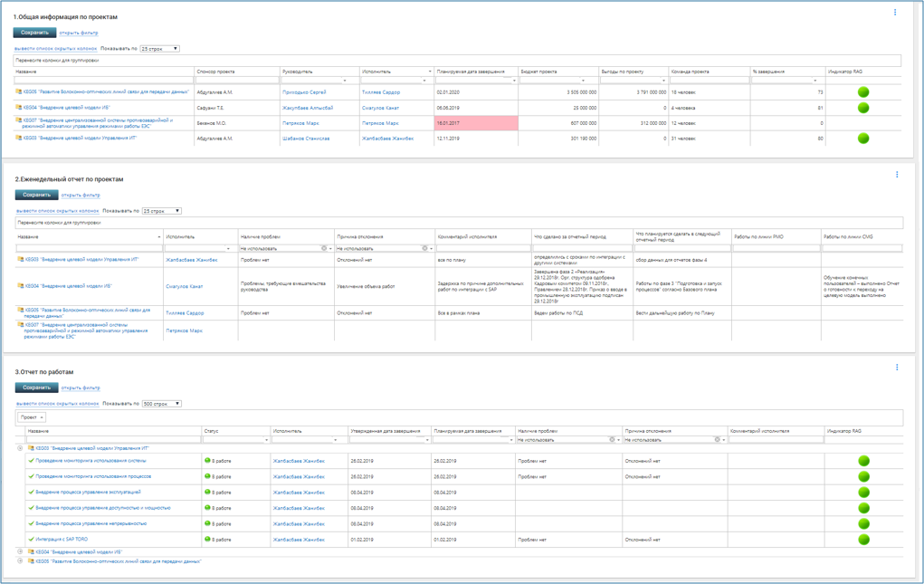Click the project icon beside KEG05 in the weekly report
924x584 pixels.
(x=21, y=310)
